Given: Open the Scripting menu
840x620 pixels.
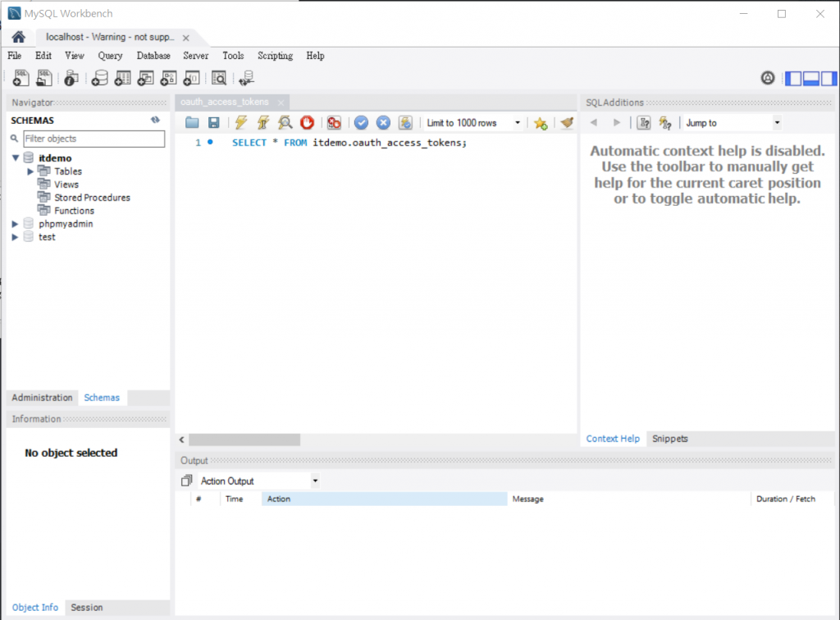Looking at the screenshot, I should tap(276, 56).
